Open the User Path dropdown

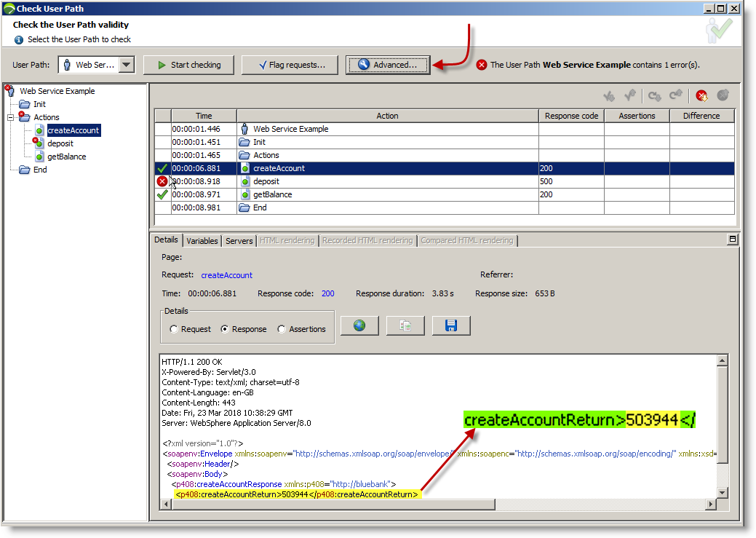[x=127, y=65]
